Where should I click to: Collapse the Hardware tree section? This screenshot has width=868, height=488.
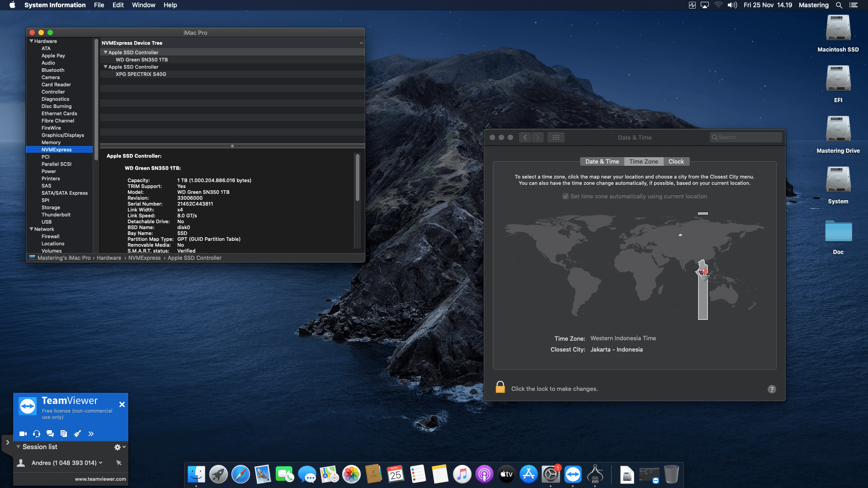(31, 41)
